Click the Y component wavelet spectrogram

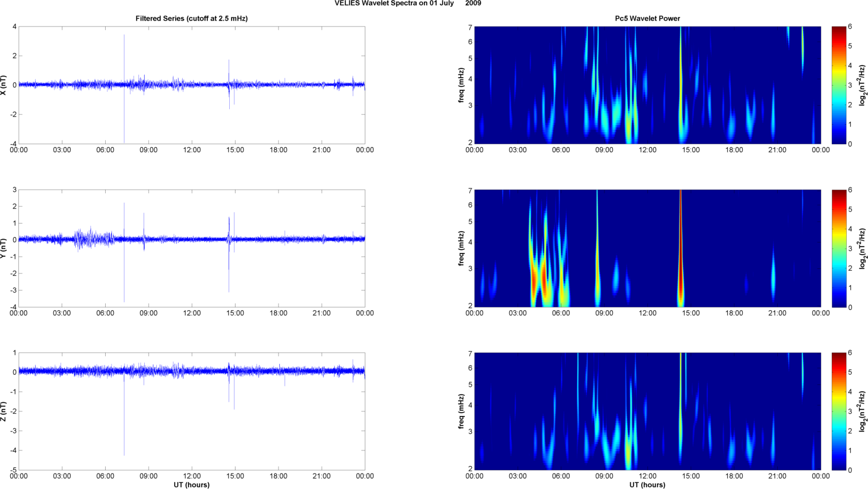pyautogui.click(x=647, y=248)
